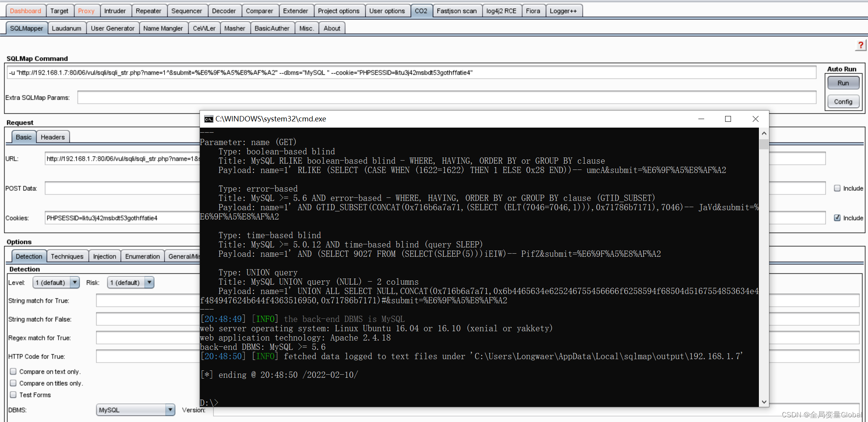This screenshot has height=422, width=868.
Task: Open the Fiora tab
Action: pos(533,11)
